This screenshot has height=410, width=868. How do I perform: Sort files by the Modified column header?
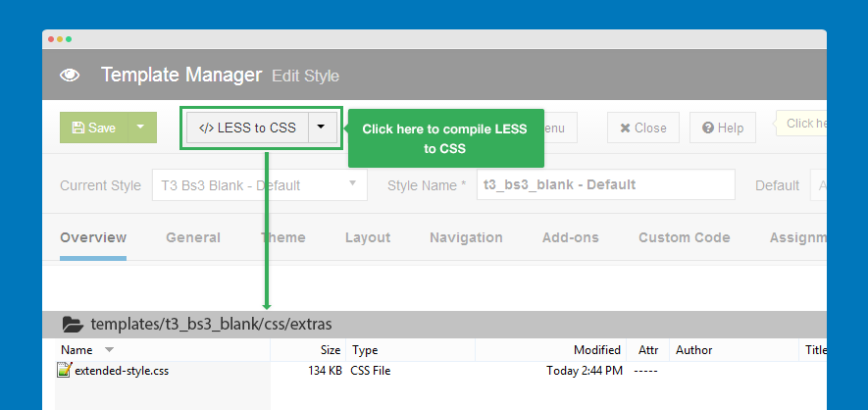pos(596,350)
